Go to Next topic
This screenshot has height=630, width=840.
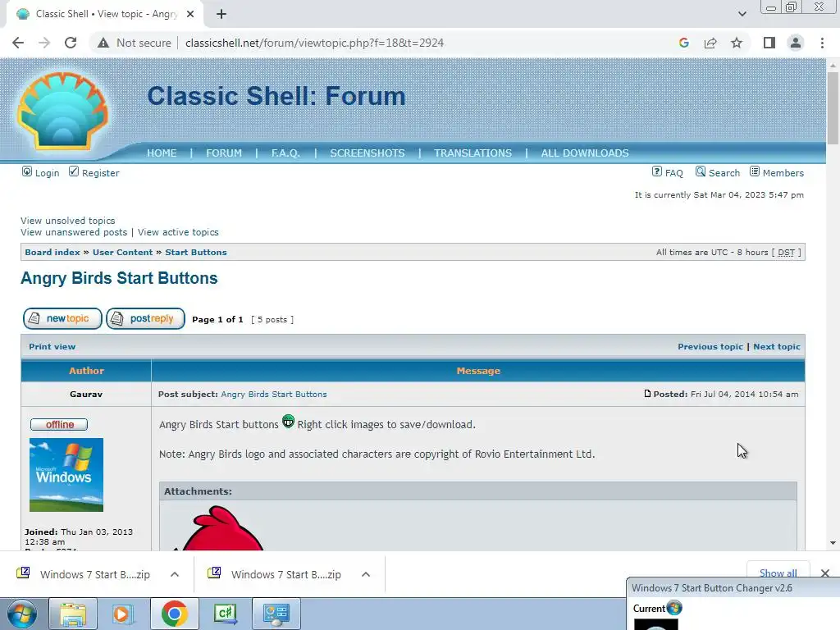click(777, 347)
